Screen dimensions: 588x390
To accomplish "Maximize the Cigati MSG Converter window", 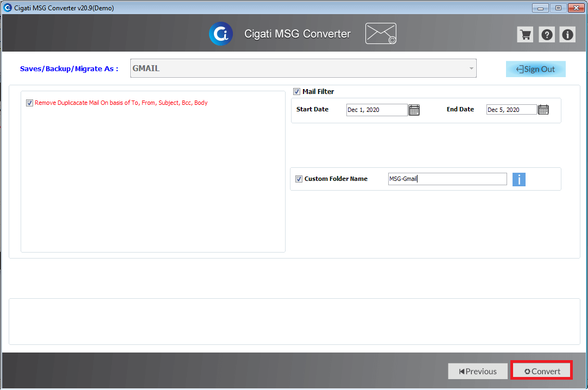I will (x=558, y=8).
